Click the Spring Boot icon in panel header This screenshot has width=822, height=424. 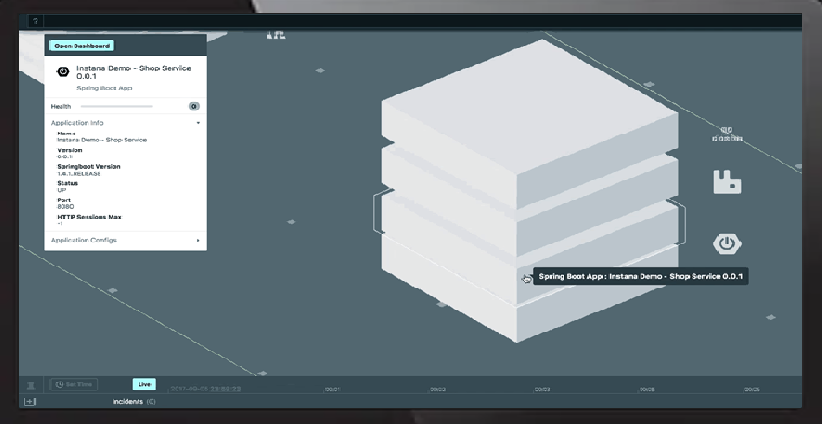coord(62,73)
